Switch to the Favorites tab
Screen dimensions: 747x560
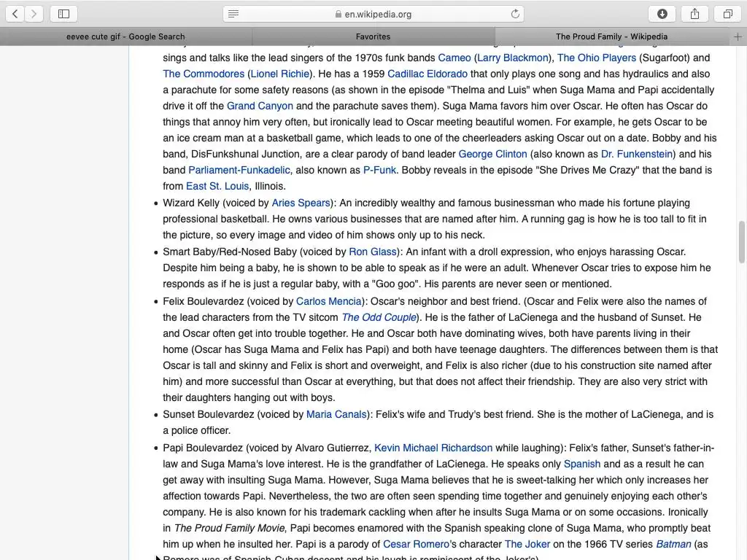(373, 36)
